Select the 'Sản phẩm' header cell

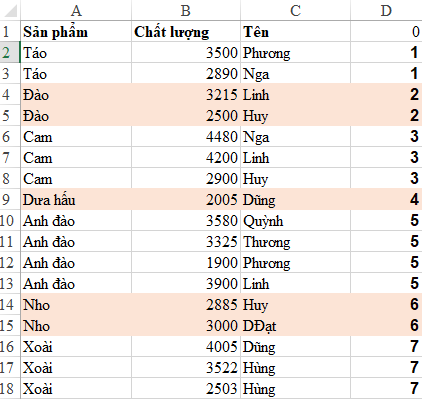76,32
